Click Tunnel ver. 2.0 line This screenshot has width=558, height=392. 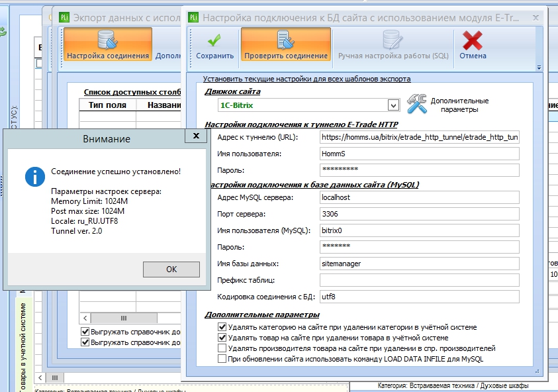(77, 231)
